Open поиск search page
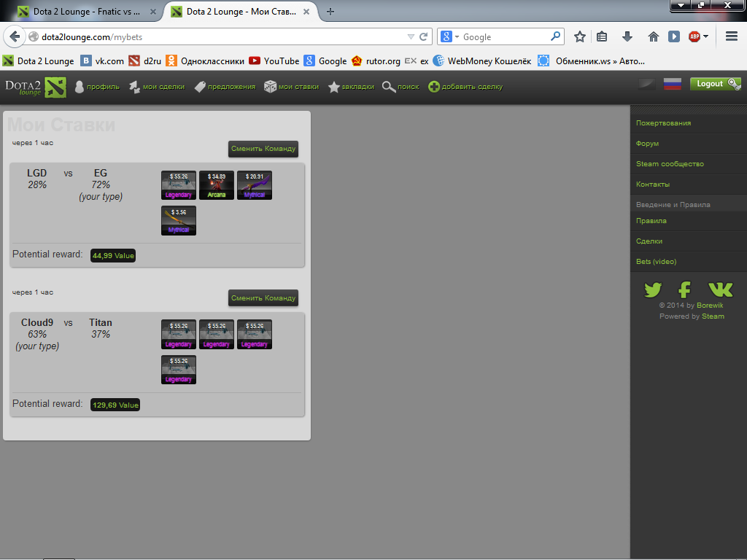Image resolution: width=747 pixels, height=560 pixels. 400,87
